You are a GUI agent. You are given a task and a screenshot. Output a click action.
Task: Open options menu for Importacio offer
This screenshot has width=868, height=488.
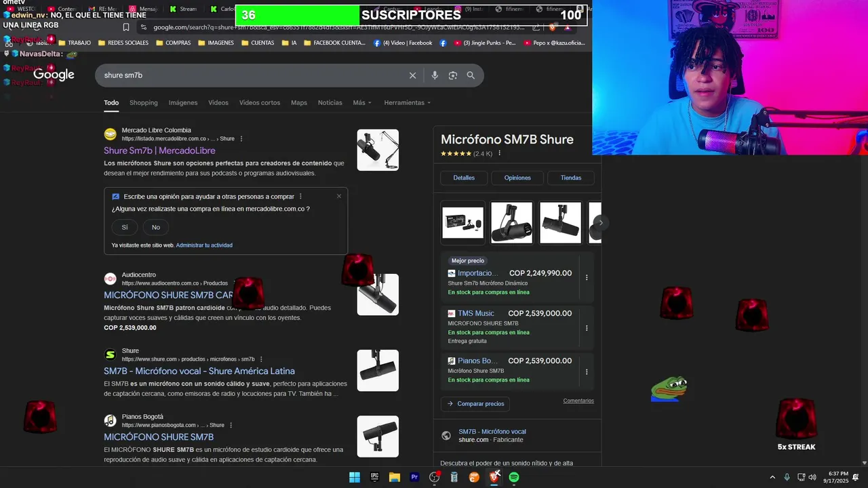tap(587, 277)
